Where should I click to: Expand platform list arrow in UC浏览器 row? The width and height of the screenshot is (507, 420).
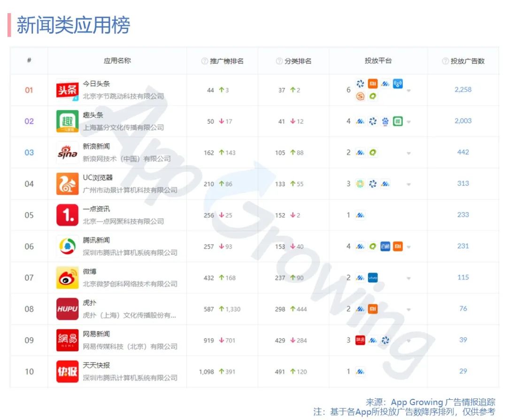click(x=409, y=184)
